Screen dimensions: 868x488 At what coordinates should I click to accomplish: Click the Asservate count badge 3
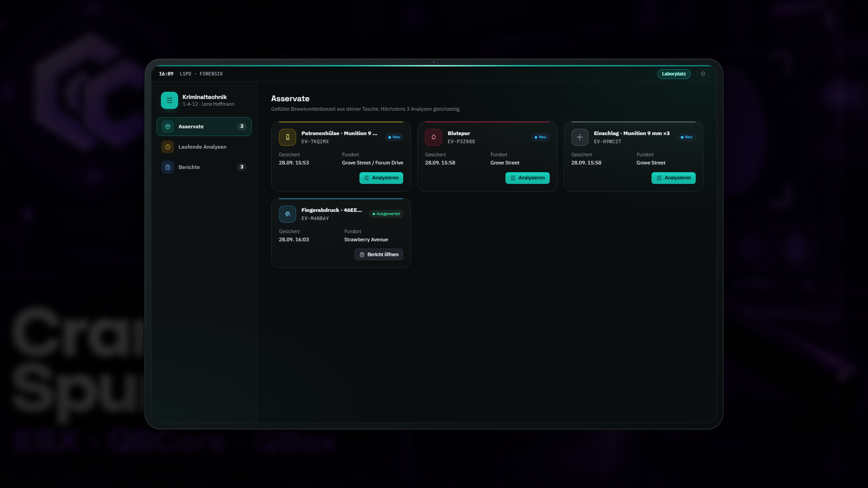pyautogui.click(x=242, y=127)
